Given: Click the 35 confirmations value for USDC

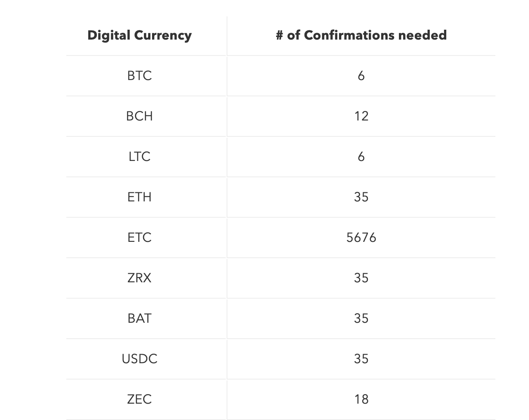Looking at the screenshot, I should pyautogui.click(x=361, y=359).
